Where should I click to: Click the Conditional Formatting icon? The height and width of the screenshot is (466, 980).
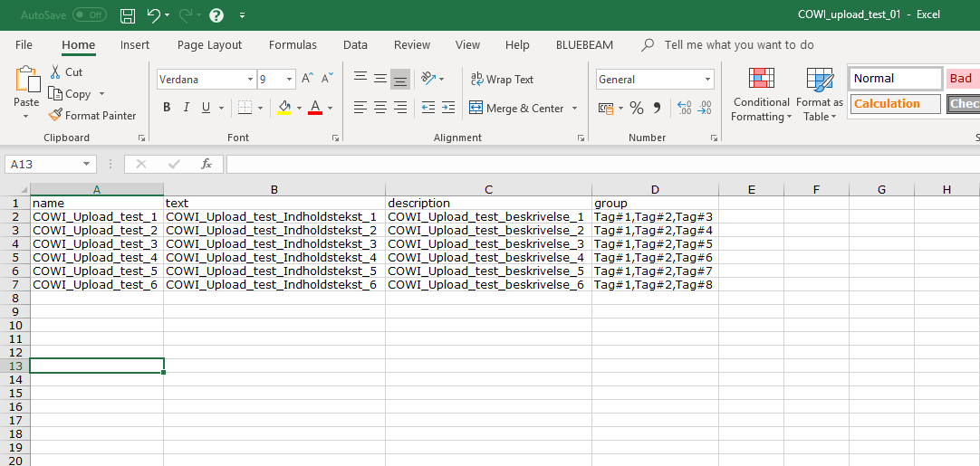pos(762,80)
